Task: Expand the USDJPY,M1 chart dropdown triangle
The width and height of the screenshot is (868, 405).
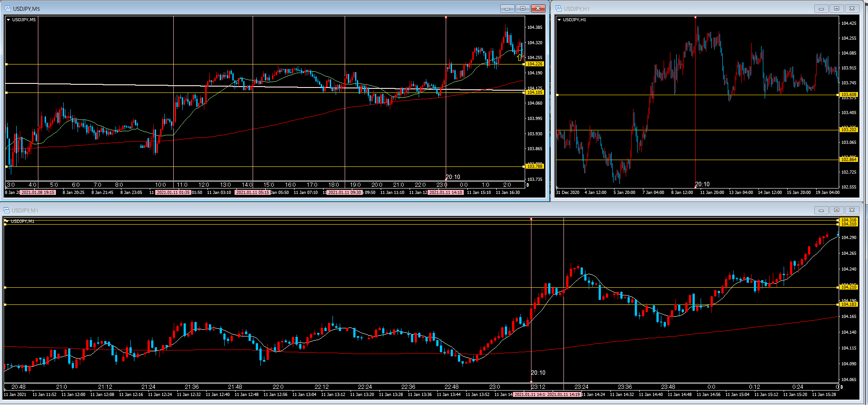Action: coord(7,221)
